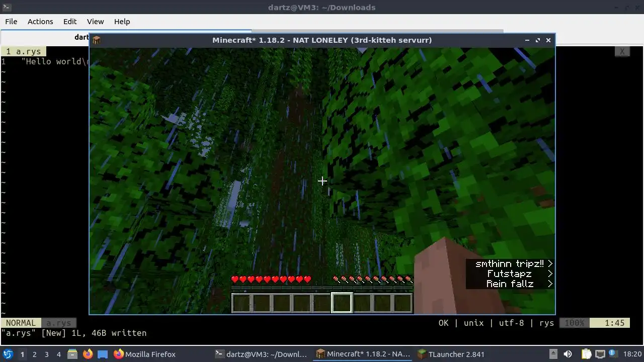The image size is (644, 362).
Task: Switch to dartz@VM3 terminal taskbar entry
Action: 261,354
